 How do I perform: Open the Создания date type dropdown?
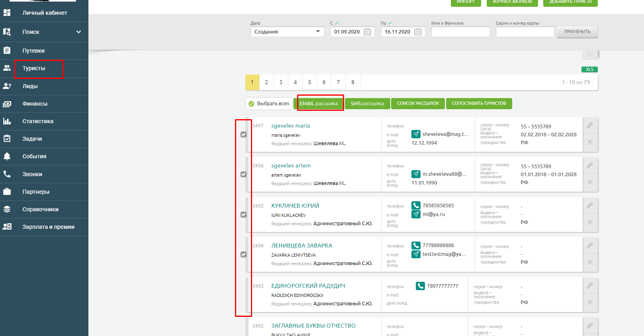pyautogui.click(x=287, y=32)
